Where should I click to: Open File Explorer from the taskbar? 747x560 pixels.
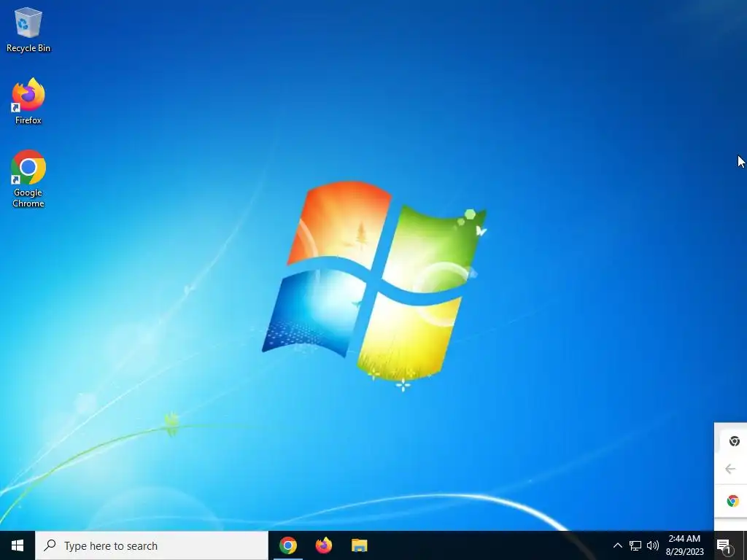pyautogui.click(x=359, y=545)
